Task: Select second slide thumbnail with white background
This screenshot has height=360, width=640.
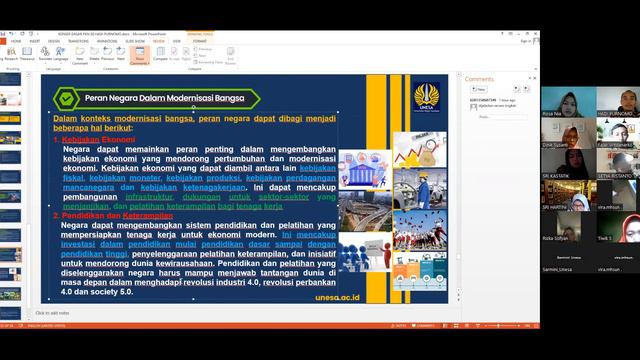Action: [x=10, y=99]
